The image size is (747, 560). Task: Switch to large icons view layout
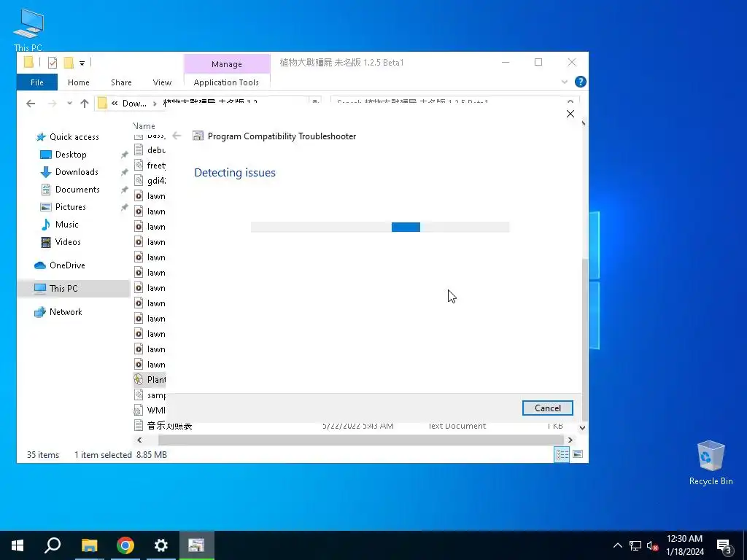(x=578, y=454)
